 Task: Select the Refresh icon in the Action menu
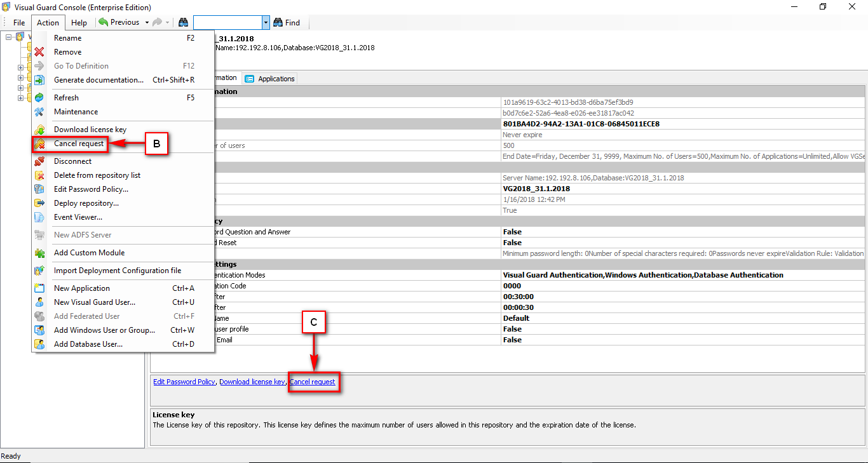[39, 97]
